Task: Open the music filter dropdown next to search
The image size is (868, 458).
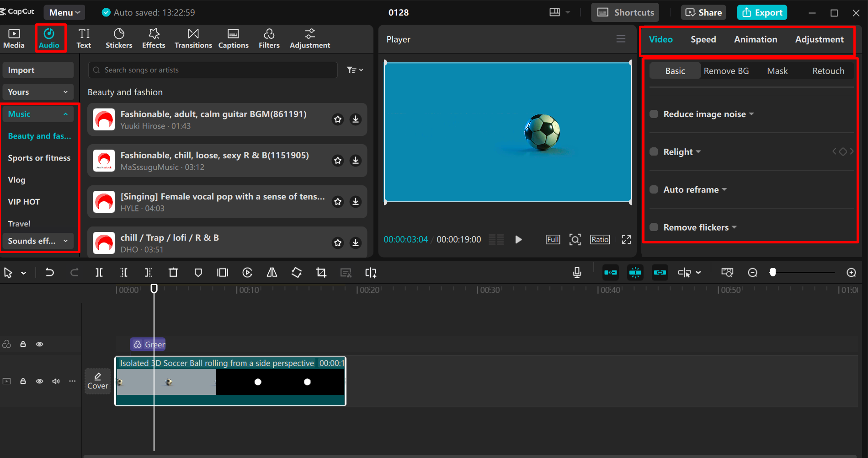Action: [x=354, y=70]
